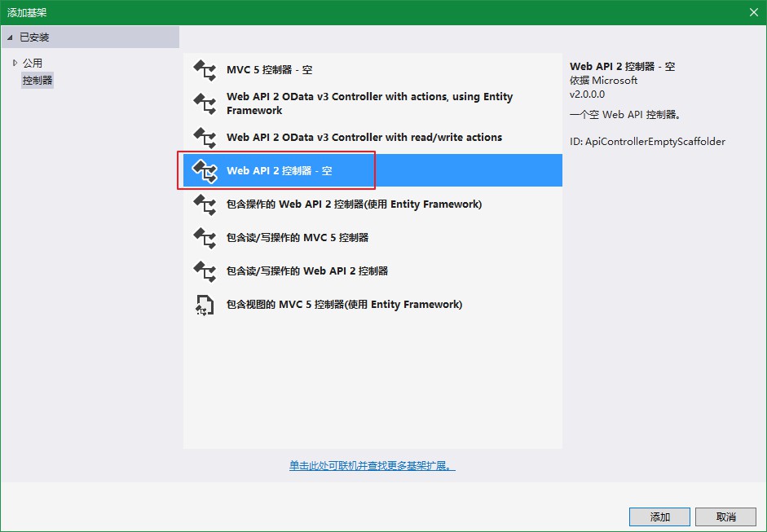The height and width of the screenshot is (532, 767).
Task: Click the MVC 5 empty controller icon
Action: tap(204, 71)
